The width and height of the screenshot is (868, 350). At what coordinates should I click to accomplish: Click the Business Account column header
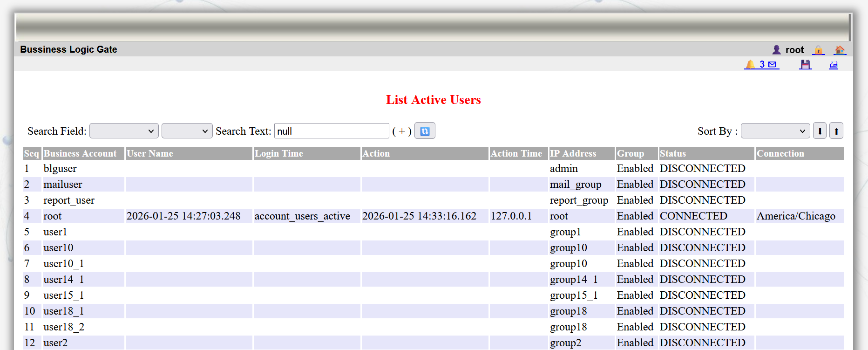80,153
